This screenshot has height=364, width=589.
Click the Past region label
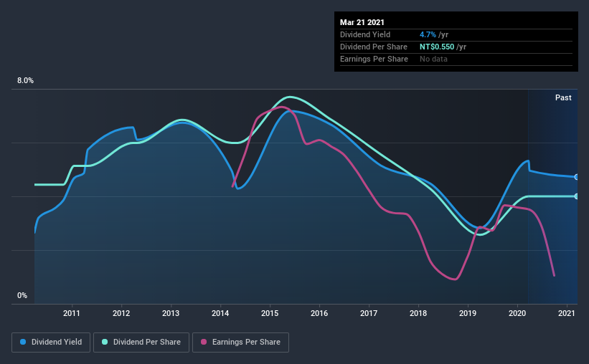tap(563, 97)
